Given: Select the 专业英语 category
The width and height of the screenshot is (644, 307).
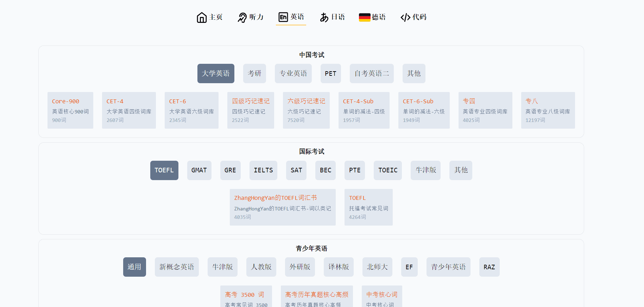Looking at the screenshot, I should coord(293,73).
